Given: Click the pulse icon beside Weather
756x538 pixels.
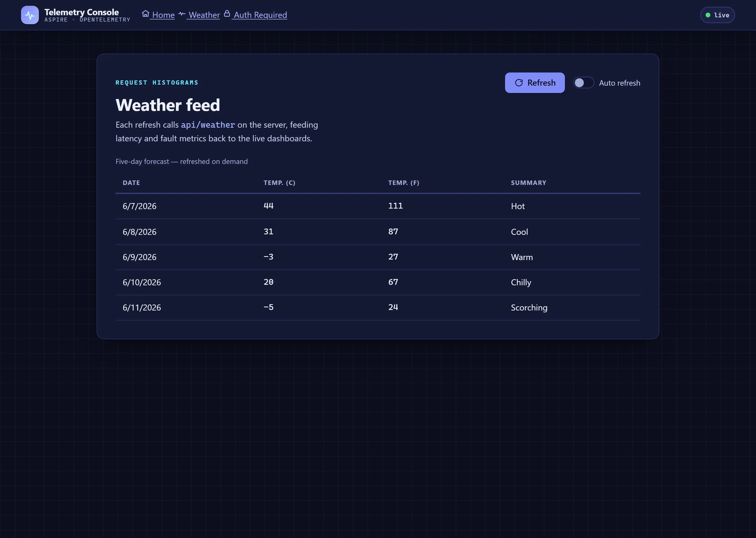Looking at the screenshot, I should (182, 14).
